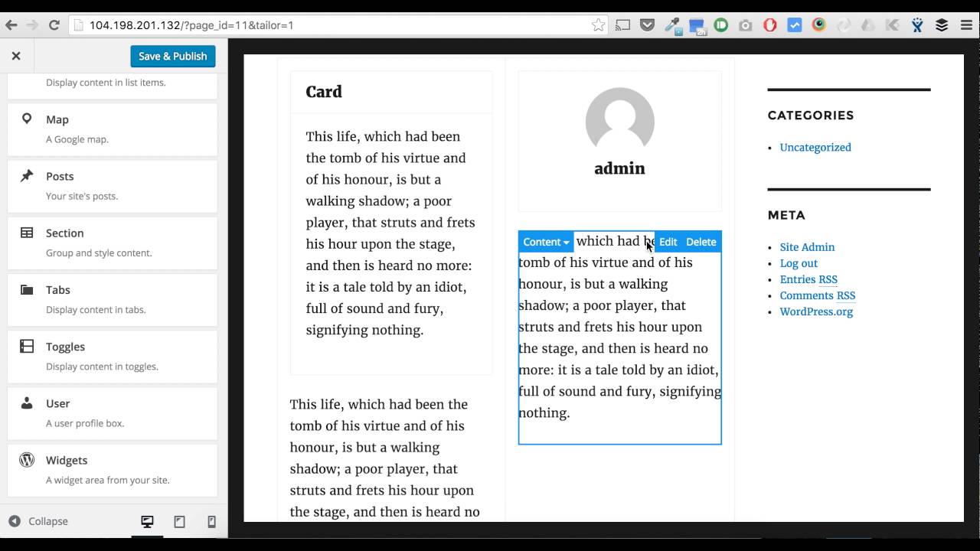
Task: Click the green circular extension icon
Action: click(721, 25)
